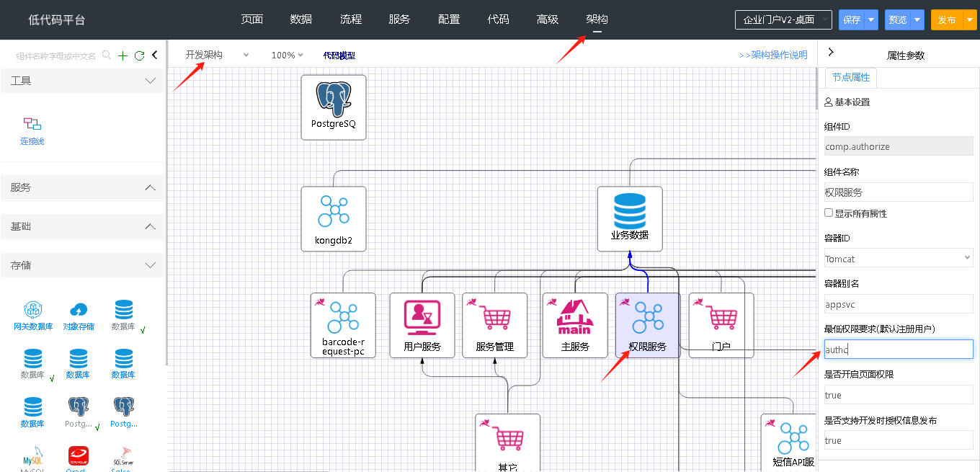Focus the component name search field
This screenshot has width=980, height=472.
click(x=56, y=55)
